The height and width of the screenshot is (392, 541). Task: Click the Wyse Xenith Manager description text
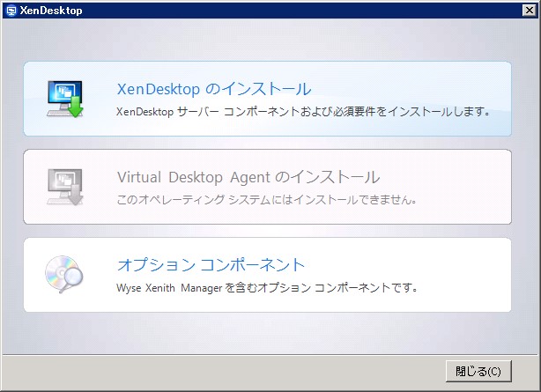click(266, 287)
